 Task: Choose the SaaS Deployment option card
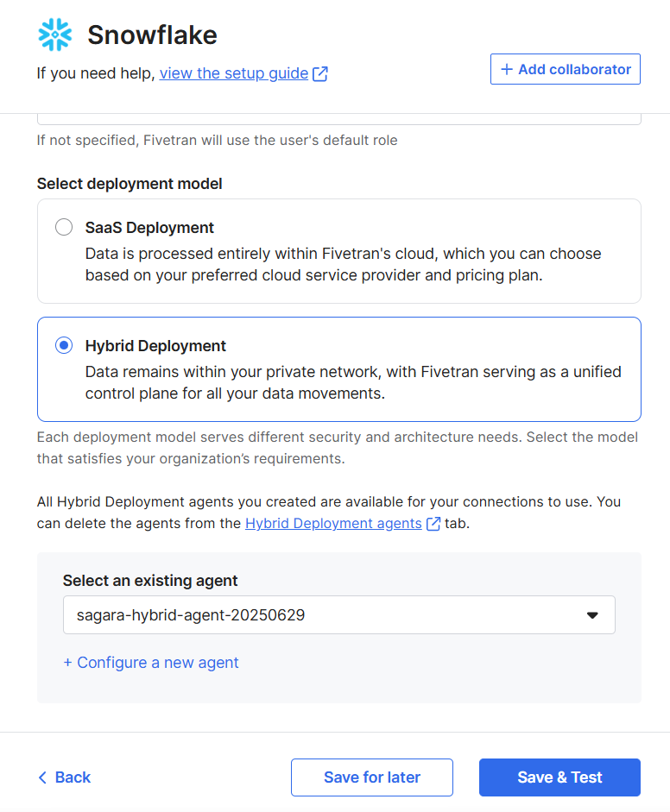click(339, 251)
